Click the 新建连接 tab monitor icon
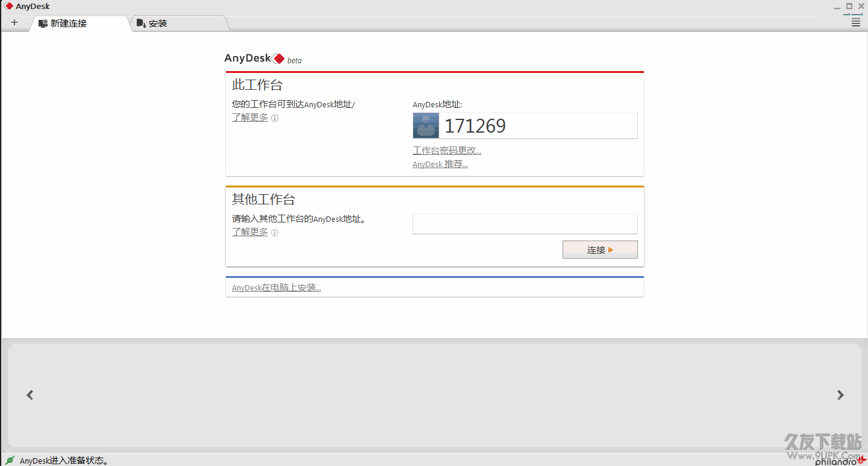This screenshot has width=868, height=466. coord(43,24)
